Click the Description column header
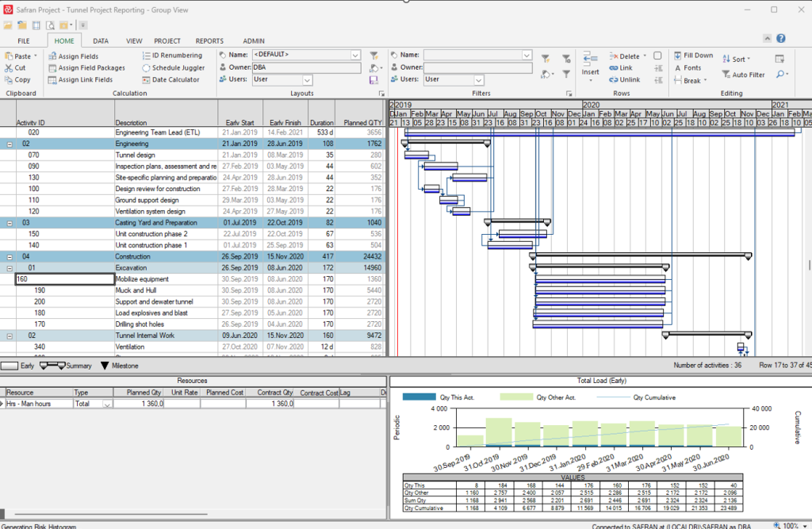Viewport: 812px width, 529px height. [167, 113]
